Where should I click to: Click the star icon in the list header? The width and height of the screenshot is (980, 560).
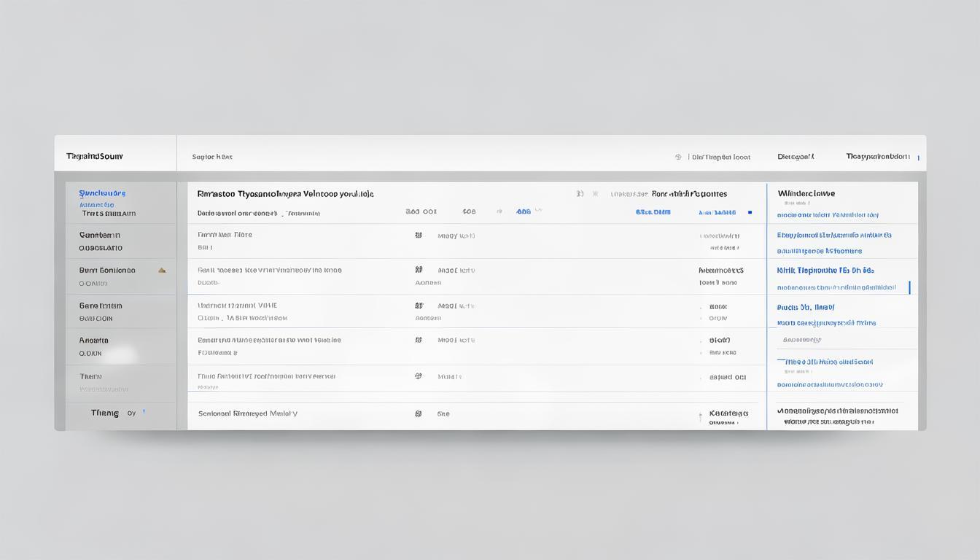point(595,195)
